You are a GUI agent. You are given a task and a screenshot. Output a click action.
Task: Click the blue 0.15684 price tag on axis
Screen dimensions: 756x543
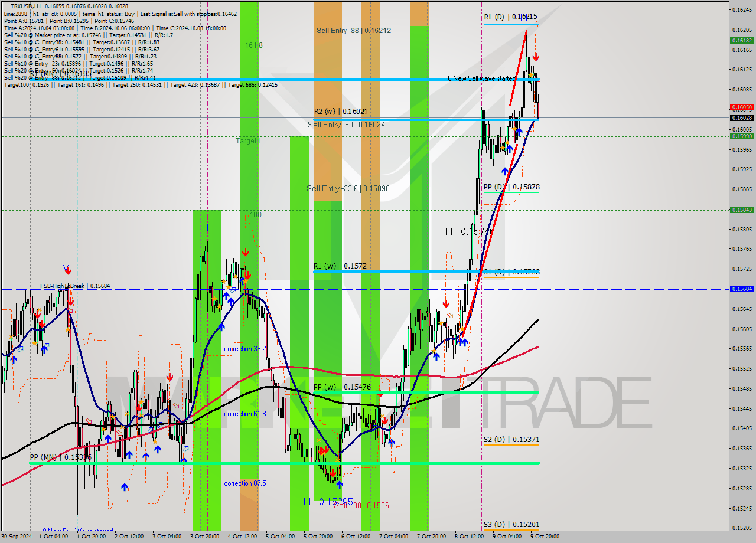pos(741,289)
